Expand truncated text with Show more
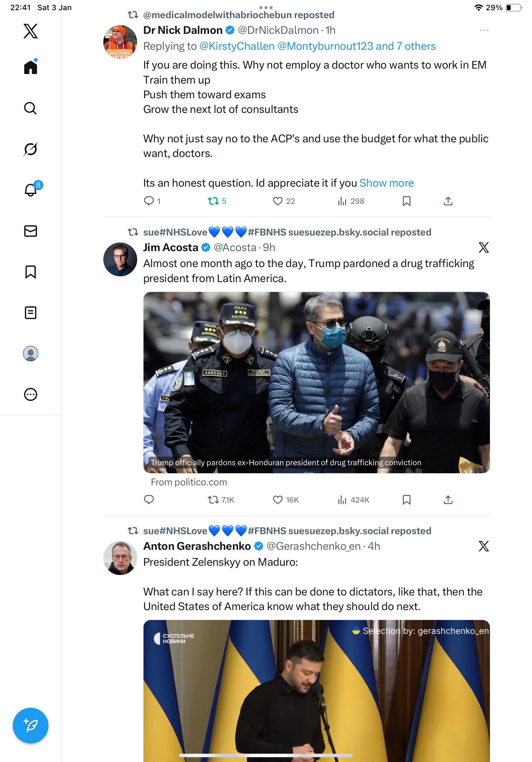This screenshot has height=762, width=532. (x=386, y=183)
